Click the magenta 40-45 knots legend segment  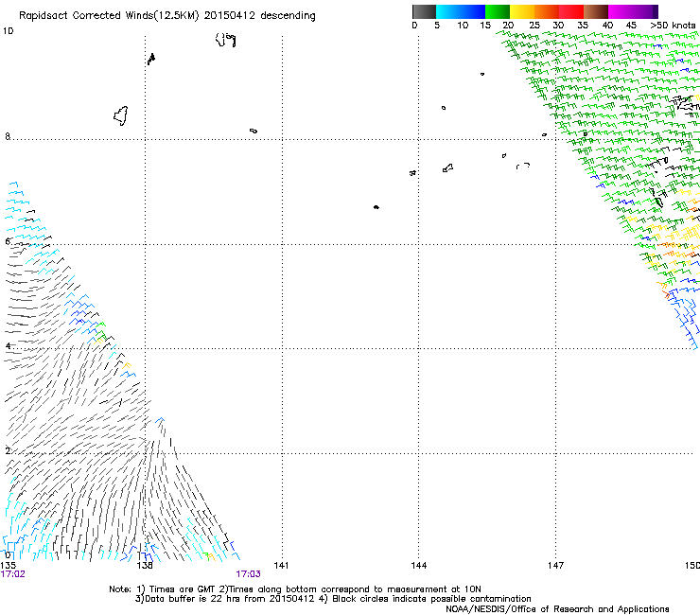tap(621, 11)
